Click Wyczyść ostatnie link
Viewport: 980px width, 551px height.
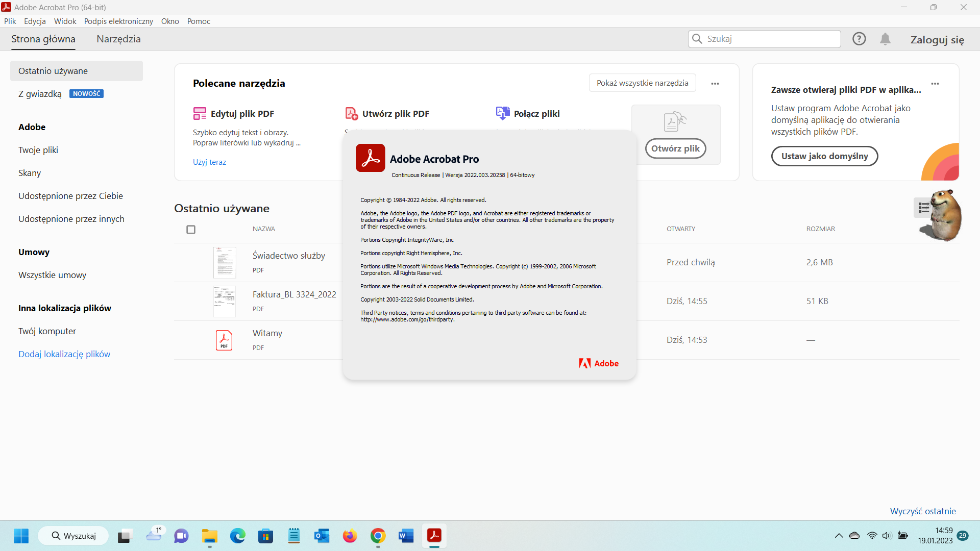point(923,511)
